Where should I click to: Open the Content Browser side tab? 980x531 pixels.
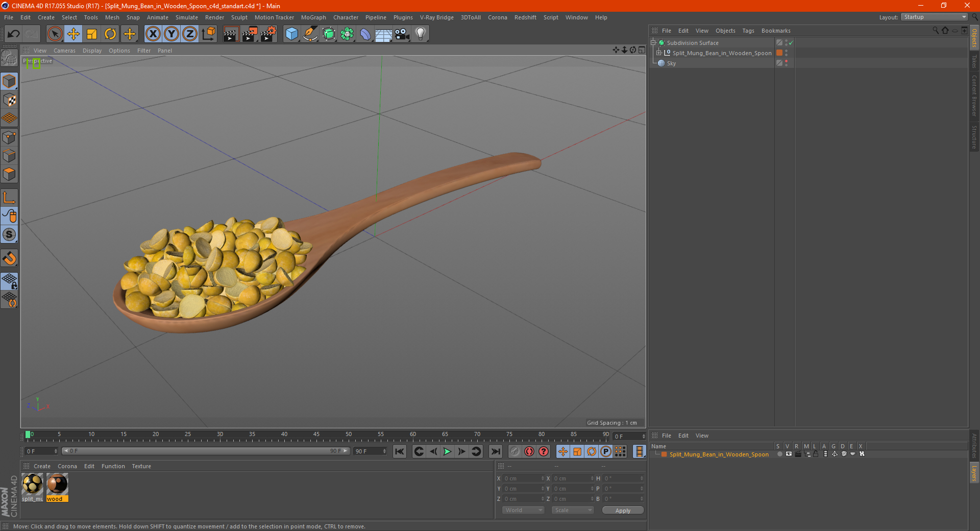[x=974, y=95]
